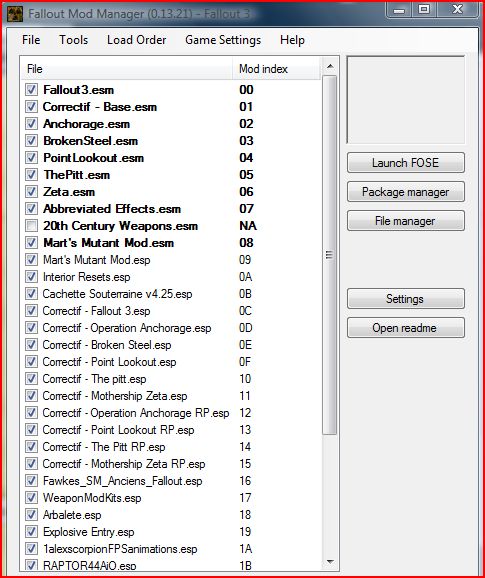Viewport: 485px width, 578px height.
Task: Select Correctif - The pitt.esp entry
Action: pos(94,379)
